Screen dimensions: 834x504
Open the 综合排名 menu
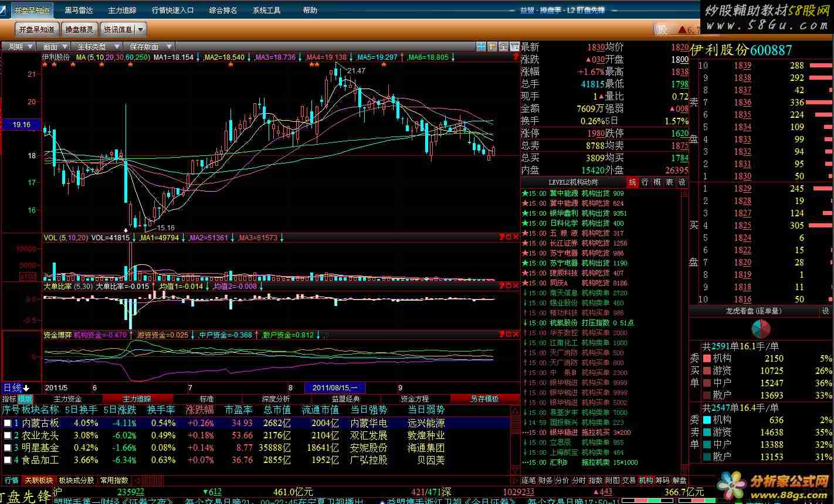point(223,10)
